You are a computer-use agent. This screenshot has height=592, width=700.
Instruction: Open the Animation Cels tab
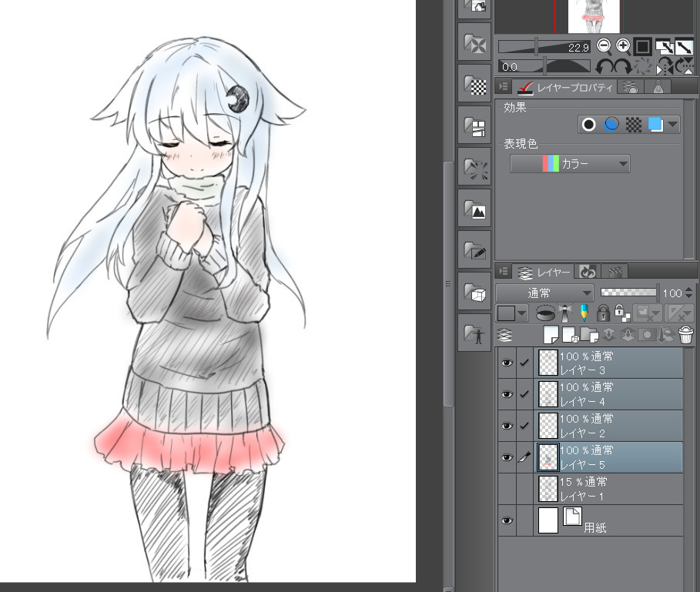coord(615,271)
